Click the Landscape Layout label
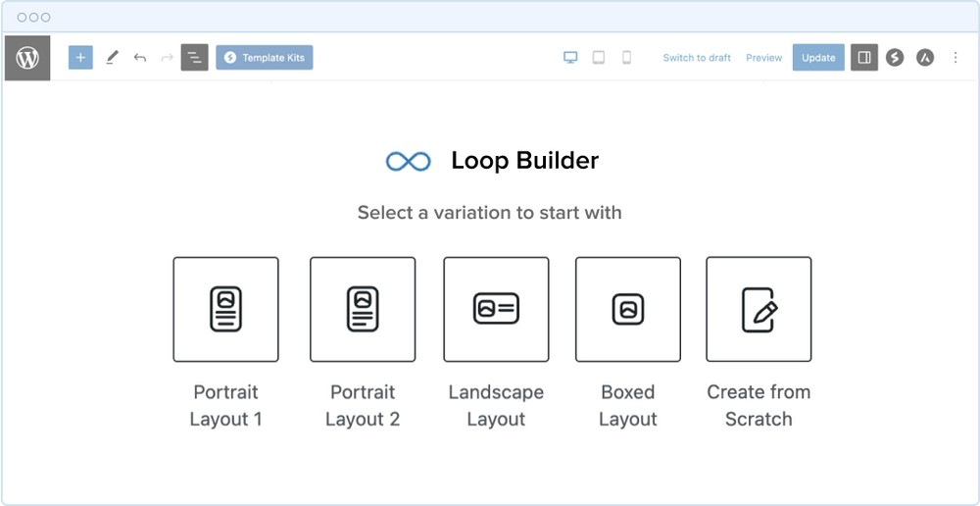The width and height of the screenshot is (980, 506). click(496, 405)
